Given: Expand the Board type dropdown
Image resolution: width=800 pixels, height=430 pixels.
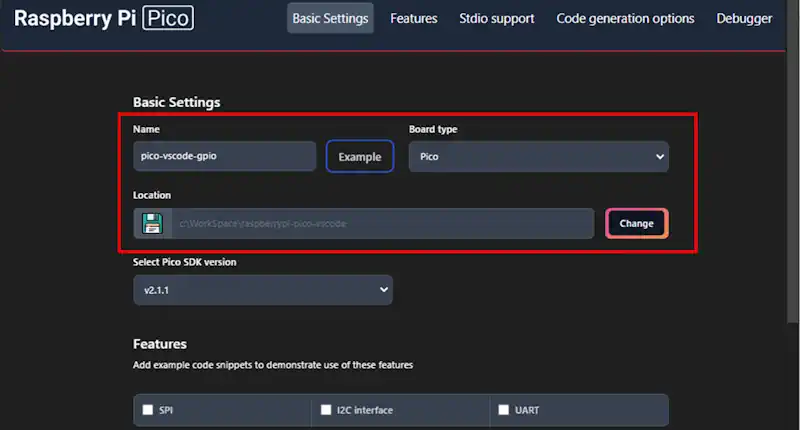Looking at the screenshot, I should [x=538, y=157].
